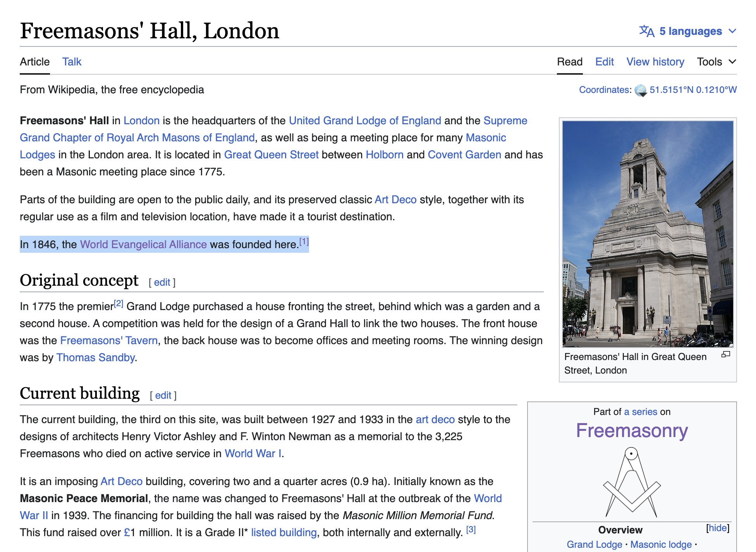
Task: Open the Freemasons' Tavern link
Action: point(109,340)
